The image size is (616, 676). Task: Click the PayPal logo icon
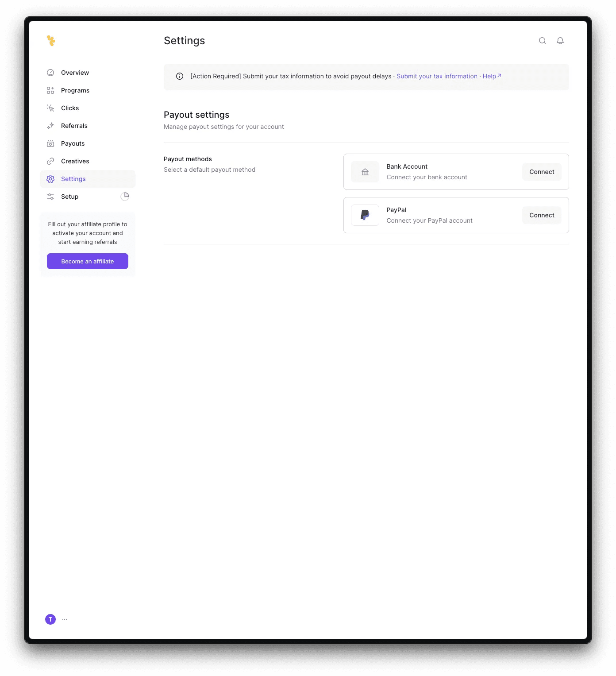pos(365,215)
